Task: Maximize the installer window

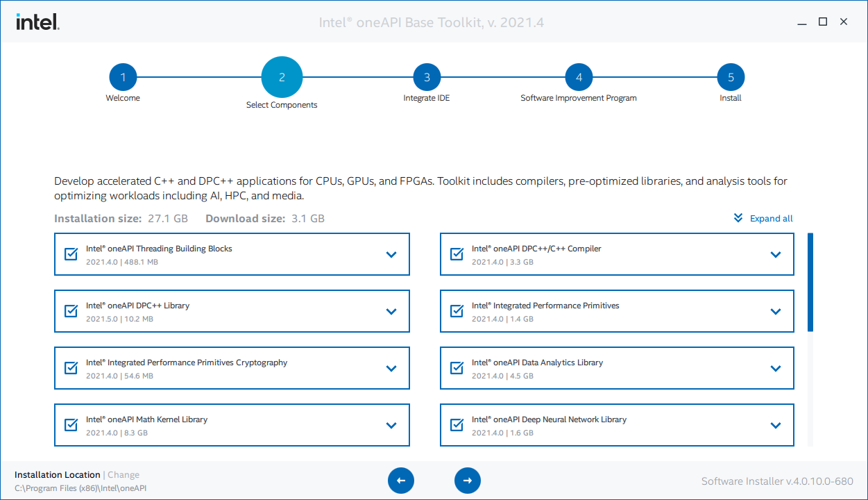Action: click(x=823, y=22)
